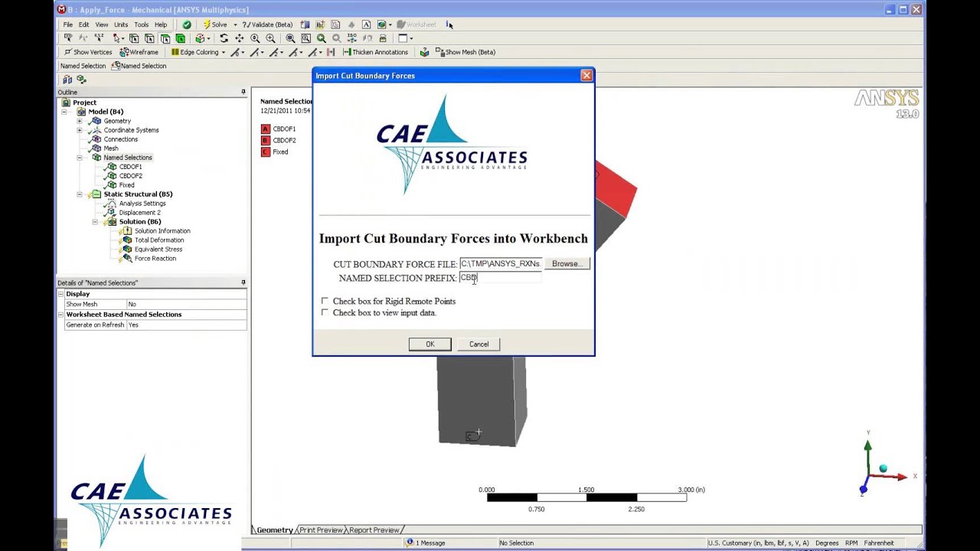Screen dimensions: 980x551
Task: Open the File menu
Action: tap(68, 24)
